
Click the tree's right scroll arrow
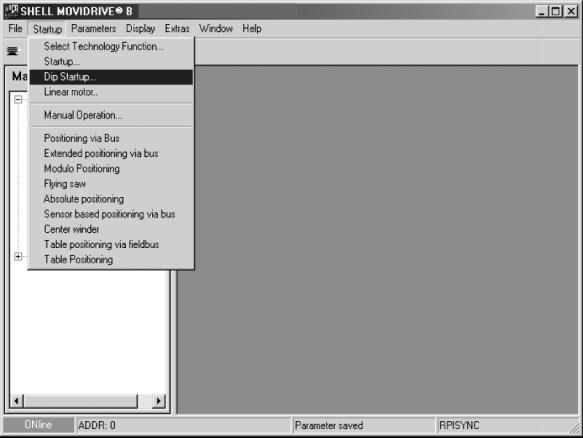[159, 401]
